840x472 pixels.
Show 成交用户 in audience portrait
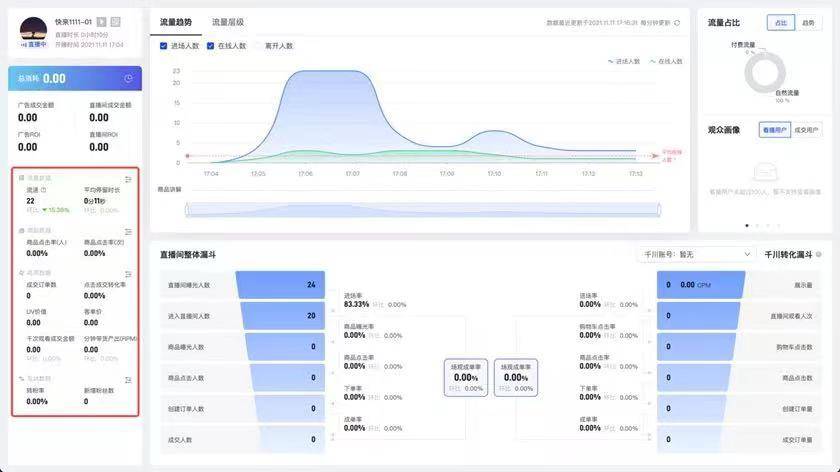click(806, 129)
